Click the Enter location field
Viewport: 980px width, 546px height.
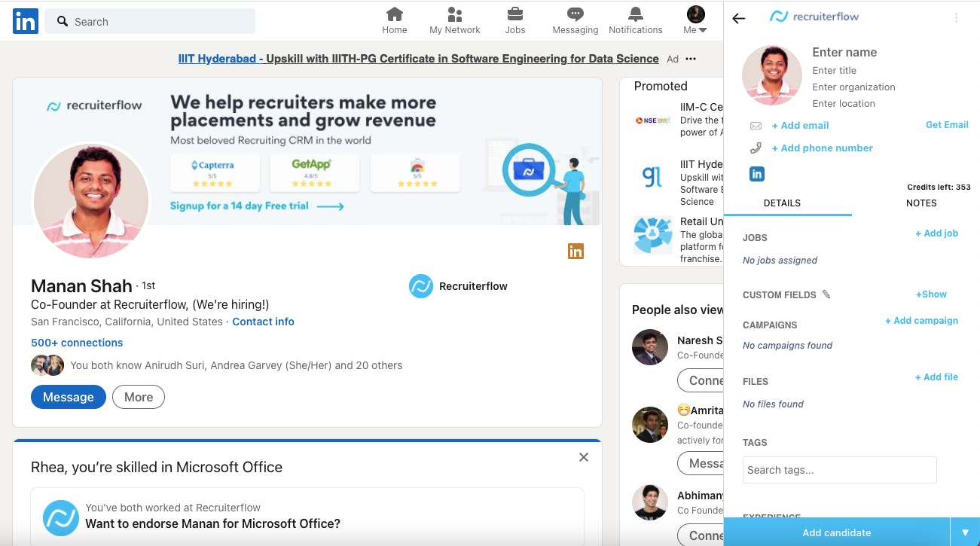844,103
